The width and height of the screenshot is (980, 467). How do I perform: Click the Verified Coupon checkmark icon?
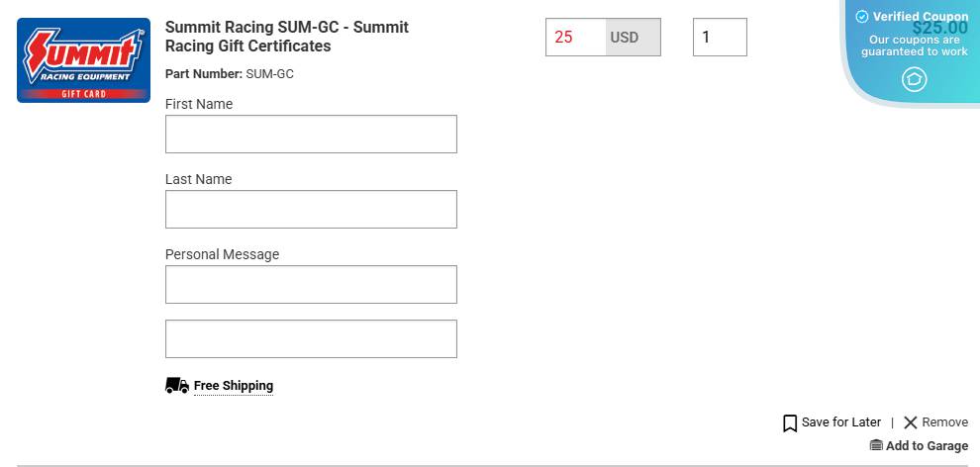pyautogui.click(x=861, y=17)
